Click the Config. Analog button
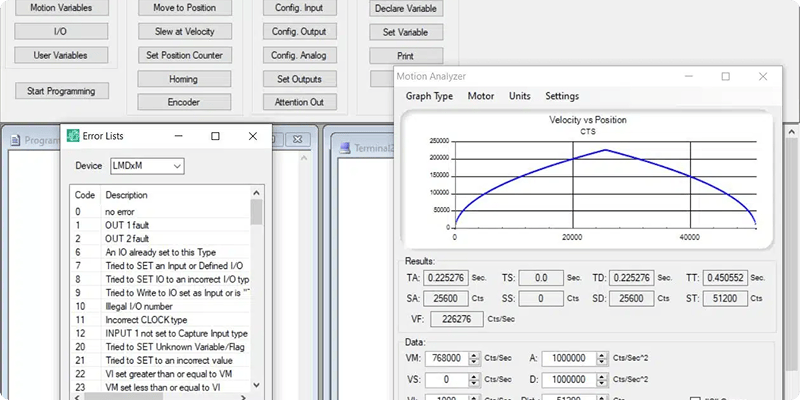 coord(300,55)
